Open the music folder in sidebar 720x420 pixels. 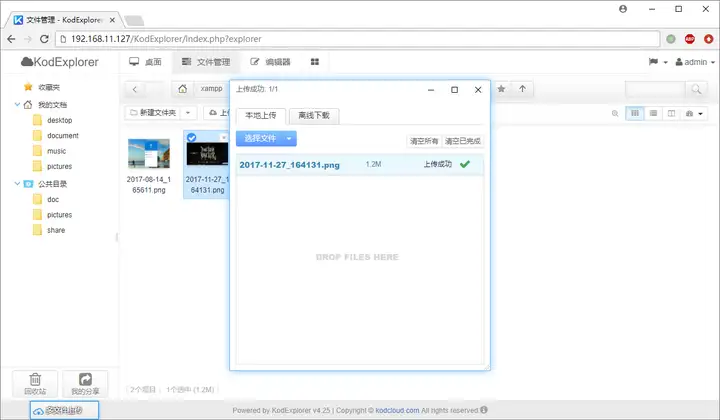56,151
